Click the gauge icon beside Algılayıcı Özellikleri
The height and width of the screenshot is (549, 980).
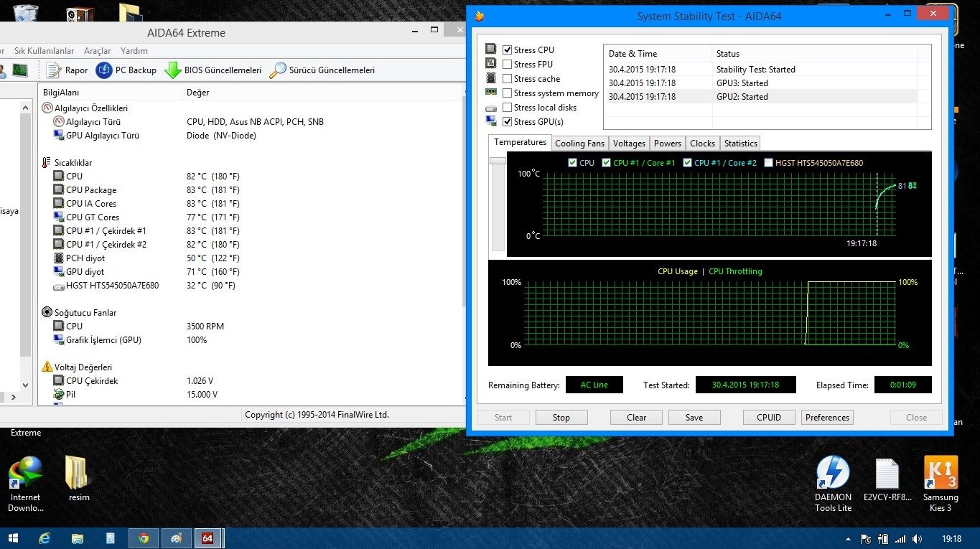[x=47, y=108]
